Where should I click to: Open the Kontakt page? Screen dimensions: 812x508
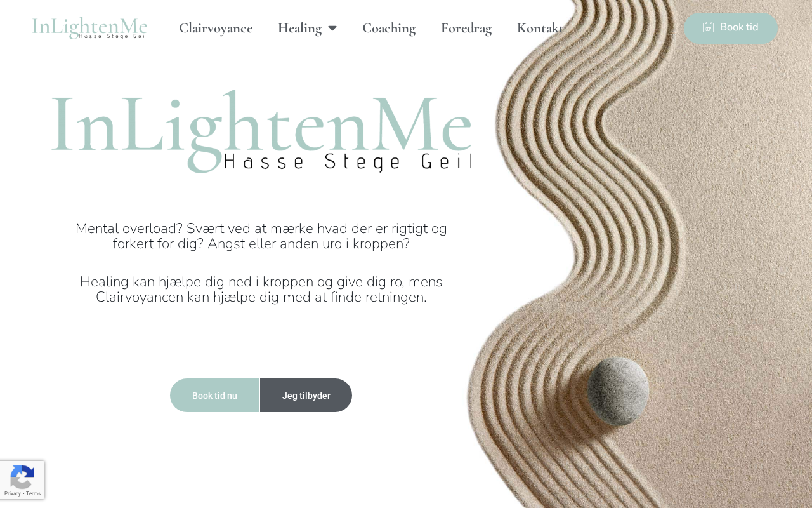pyautogui.click(x=540, y=28)
